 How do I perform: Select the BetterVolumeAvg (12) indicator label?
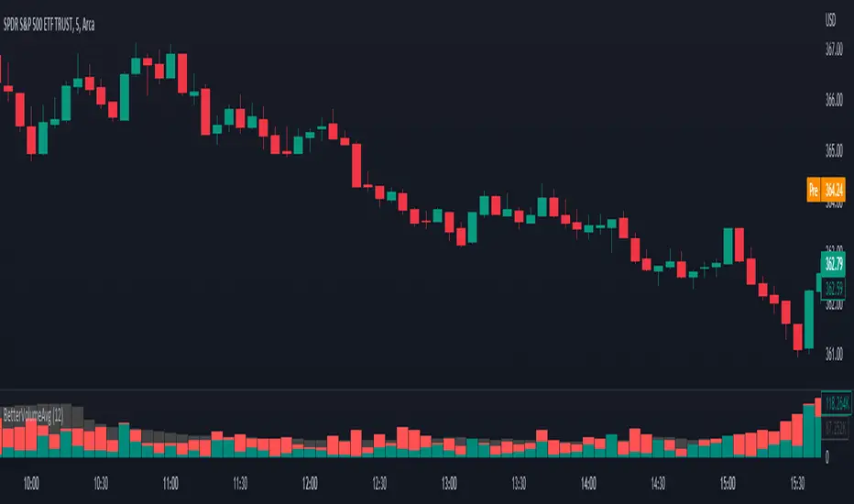click(x=38, y=412)
